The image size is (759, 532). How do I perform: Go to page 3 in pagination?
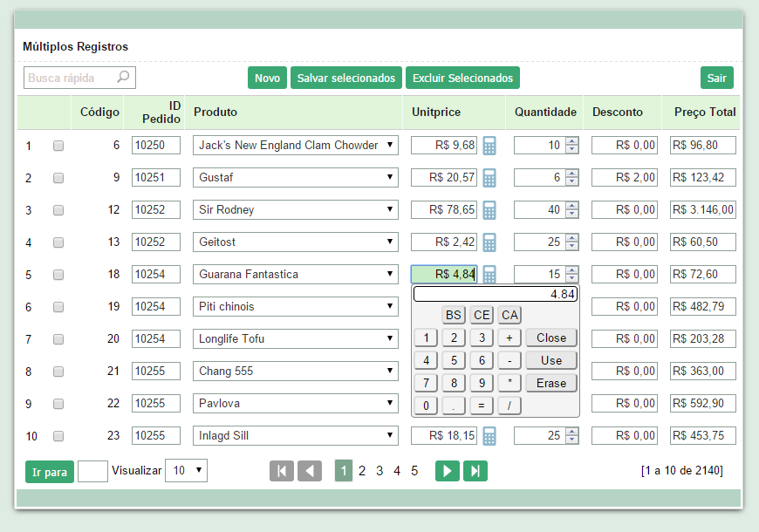point(379,471)
